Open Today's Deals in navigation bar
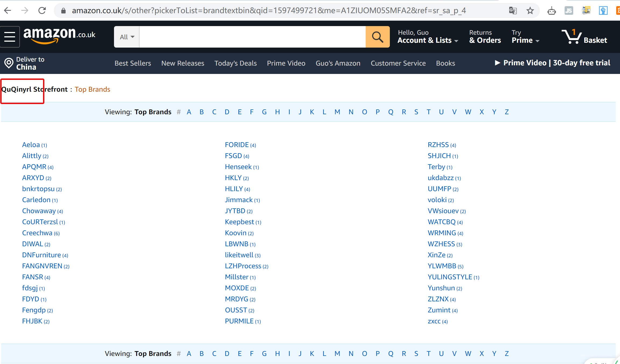The image size is (620, 364). (x=235, y=63)
